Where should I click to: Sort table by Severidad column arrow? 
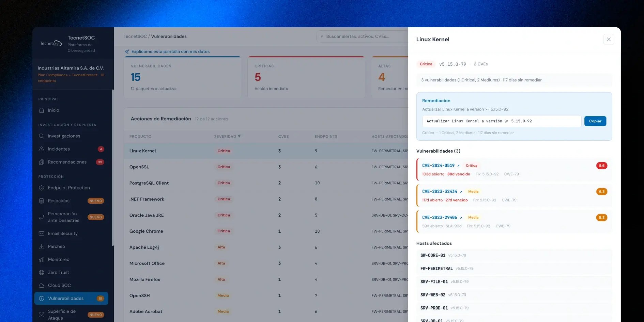(239, 136)
